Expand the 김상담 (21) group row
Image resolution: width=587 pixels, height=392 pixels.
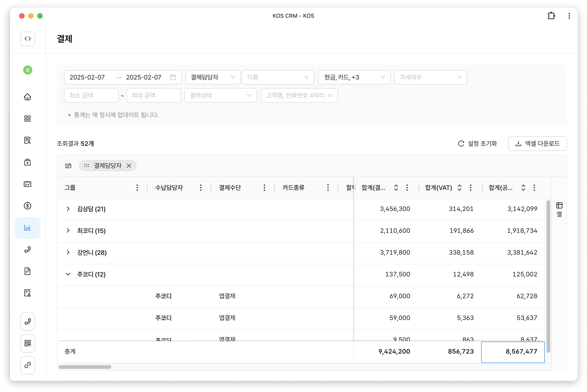click(68, 209)
